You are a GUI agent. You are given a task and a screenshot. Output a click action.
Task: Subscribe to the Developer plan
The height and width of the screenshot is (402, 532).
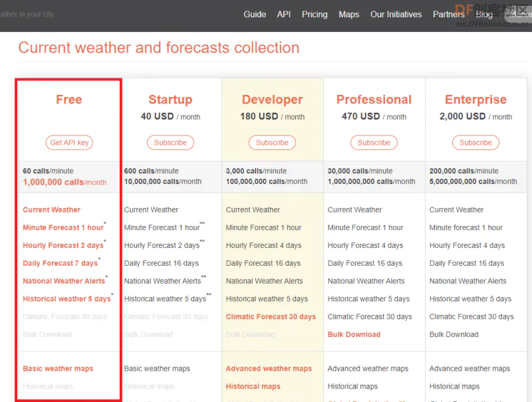[272, 143]
